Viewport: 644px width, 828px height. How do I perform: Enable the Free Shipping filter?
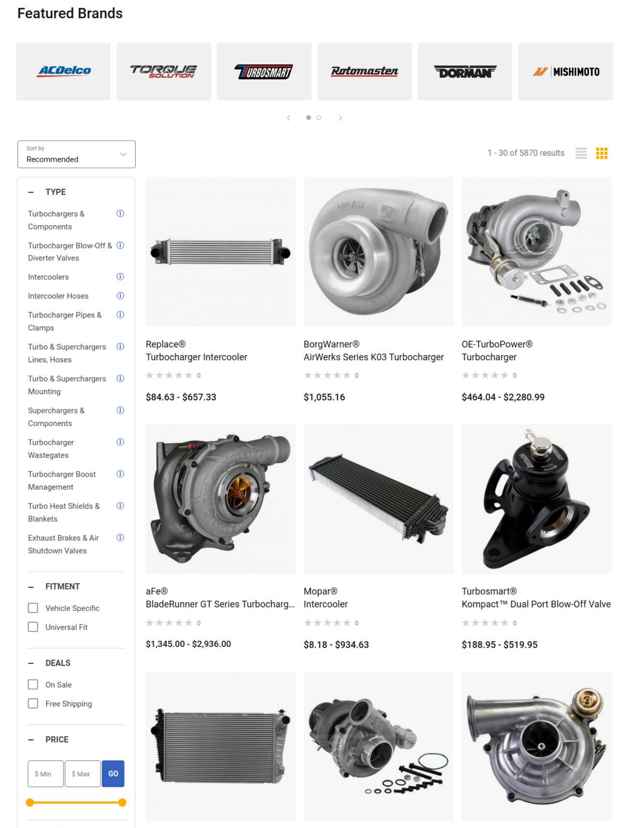(x=33, y=704)
